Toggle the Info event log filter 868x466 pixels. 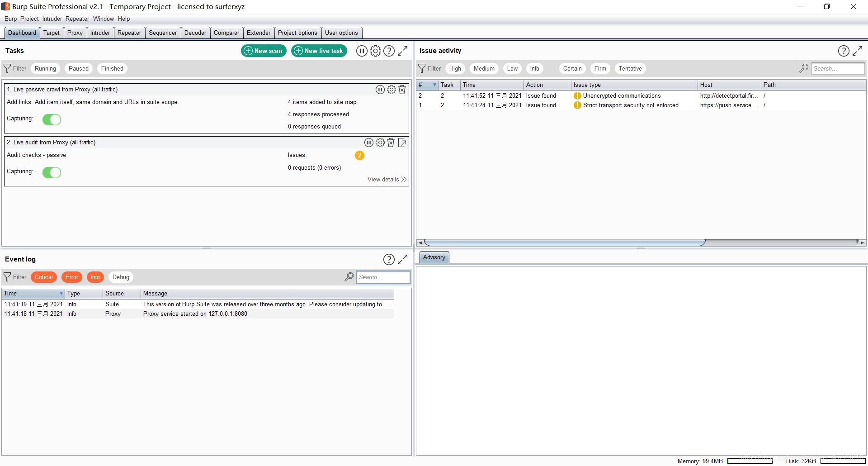95,277
